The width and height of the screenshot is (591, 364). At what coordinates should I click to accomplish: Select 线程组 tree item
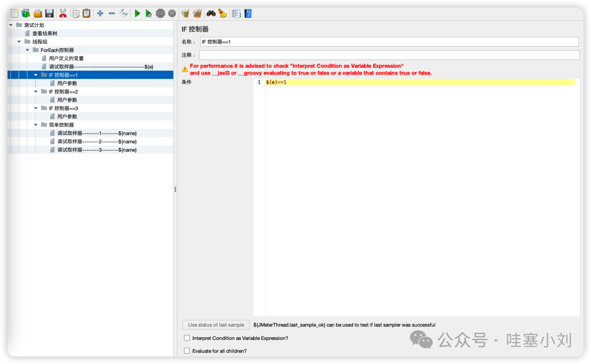(40, 42)
